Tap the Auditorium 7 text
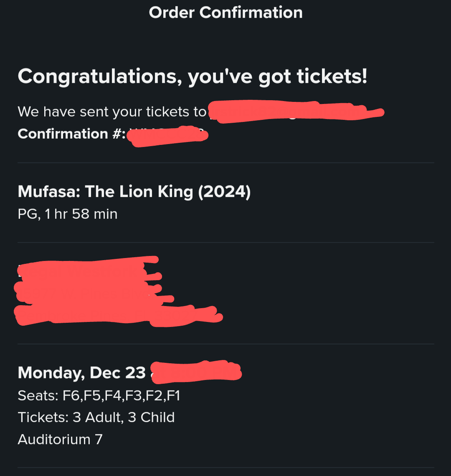 [60, 439]
